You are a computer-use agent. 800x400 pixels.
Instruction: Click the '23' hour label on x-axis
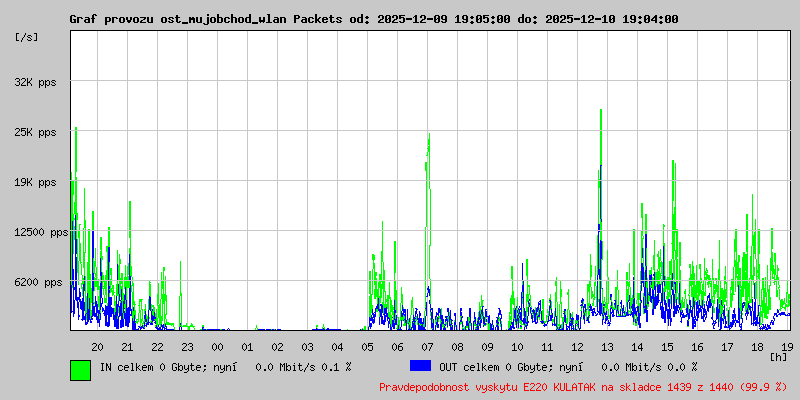(187, 347)
